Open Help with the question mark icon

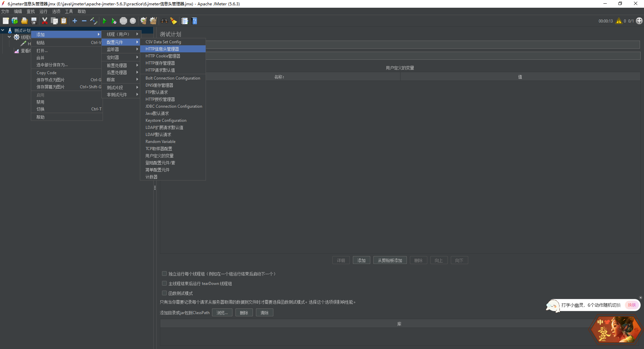point(194,21)
